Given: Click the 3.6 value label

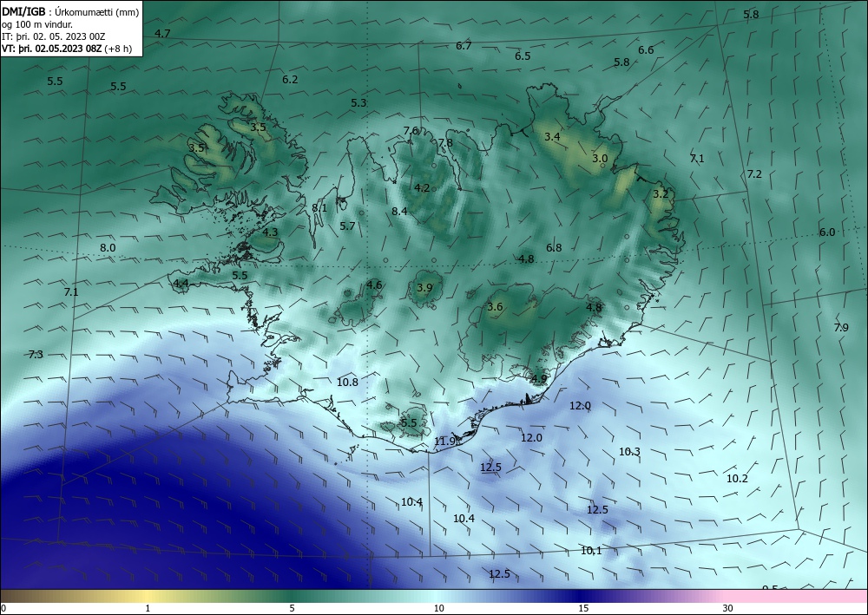Looking at the screenshot, I should (x=495, y=306).
